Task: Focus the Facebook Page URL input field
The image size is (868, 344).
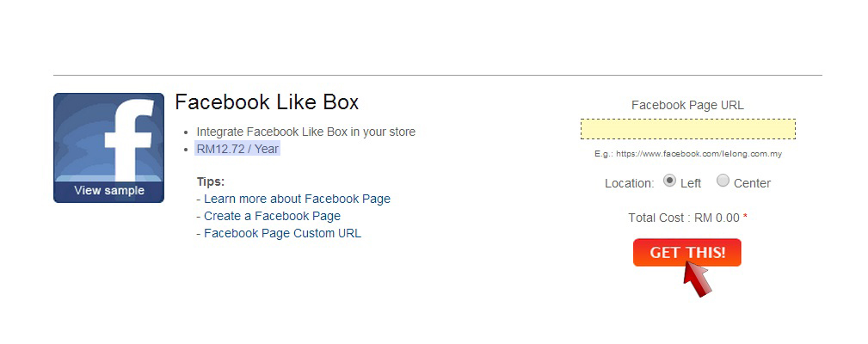Action: tap(688, 129)
